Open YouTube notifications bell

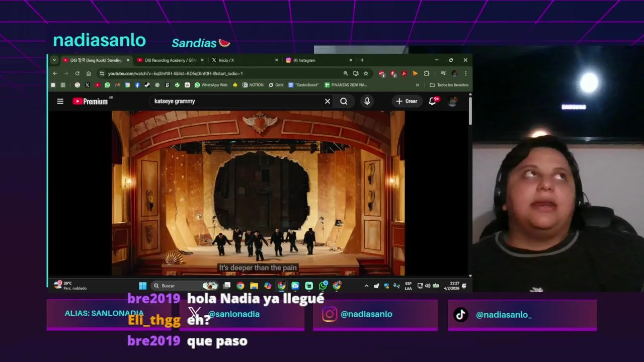[x=432, y=101]
